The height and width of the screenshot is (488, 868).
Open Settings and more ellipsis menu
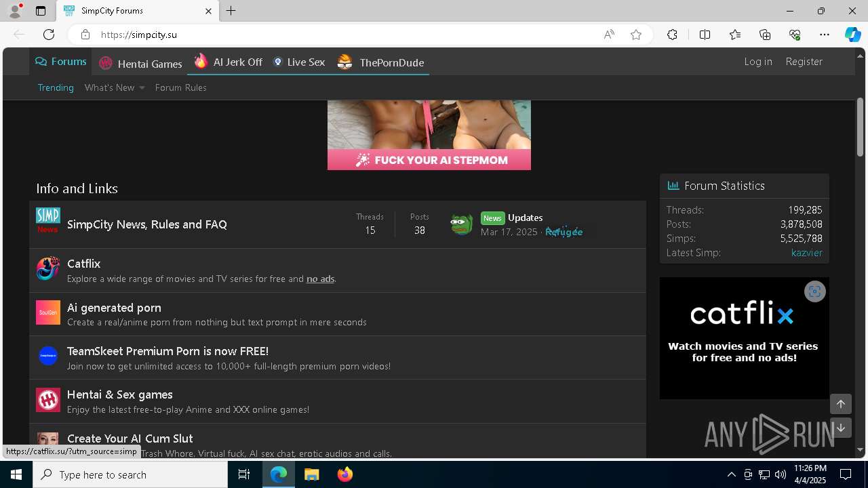825,35
